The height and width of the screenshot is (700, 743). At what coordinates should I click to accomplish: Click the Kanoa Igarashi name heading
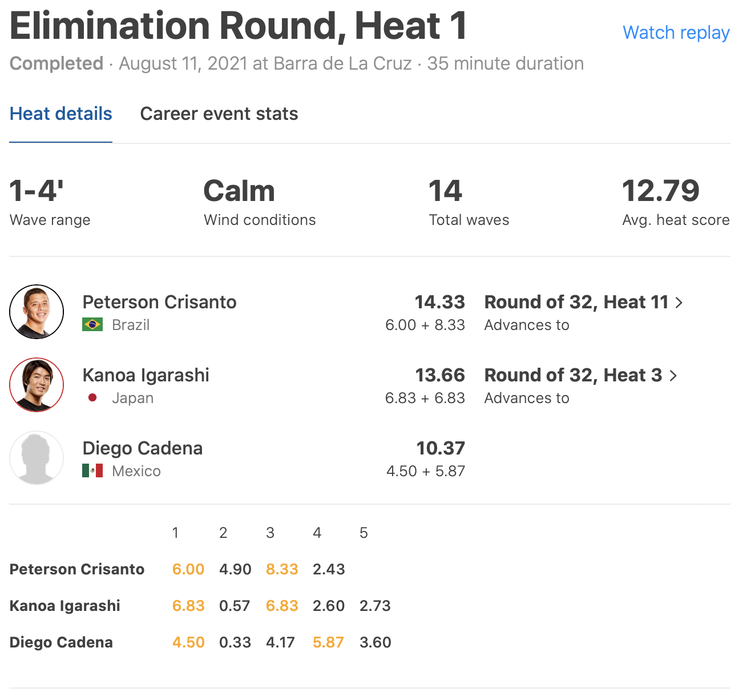click(146, 375)
